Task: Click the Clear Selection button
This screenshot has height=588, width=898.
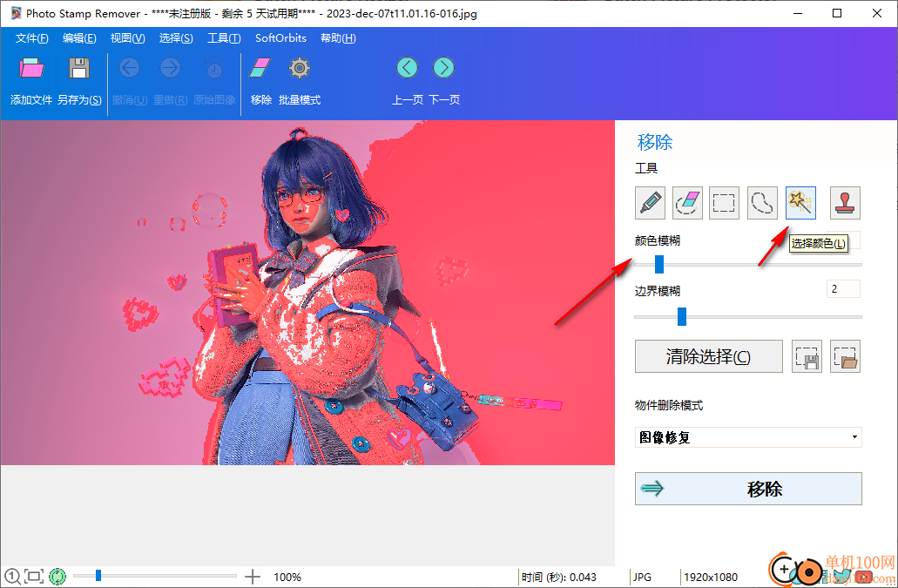Action: pyautogui.click(x=708, y=356)
